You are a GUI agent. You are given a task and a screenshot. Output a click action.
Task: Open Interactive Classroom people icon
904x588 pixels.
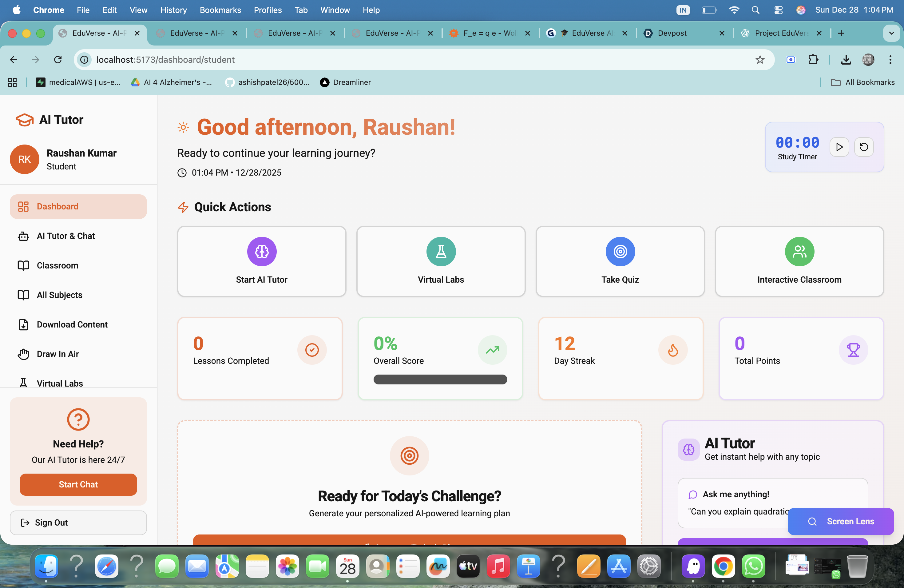click(799, 252)
